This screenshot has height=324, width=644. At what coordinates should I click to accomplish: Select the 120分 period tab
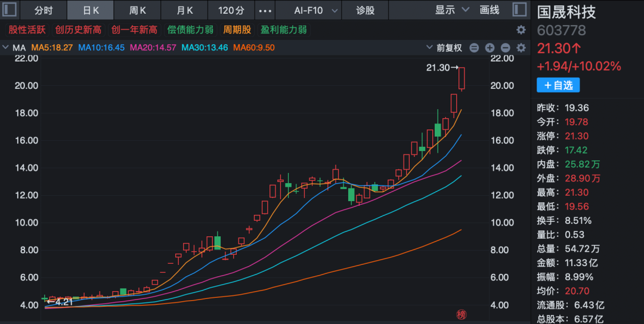coord(231,10)
